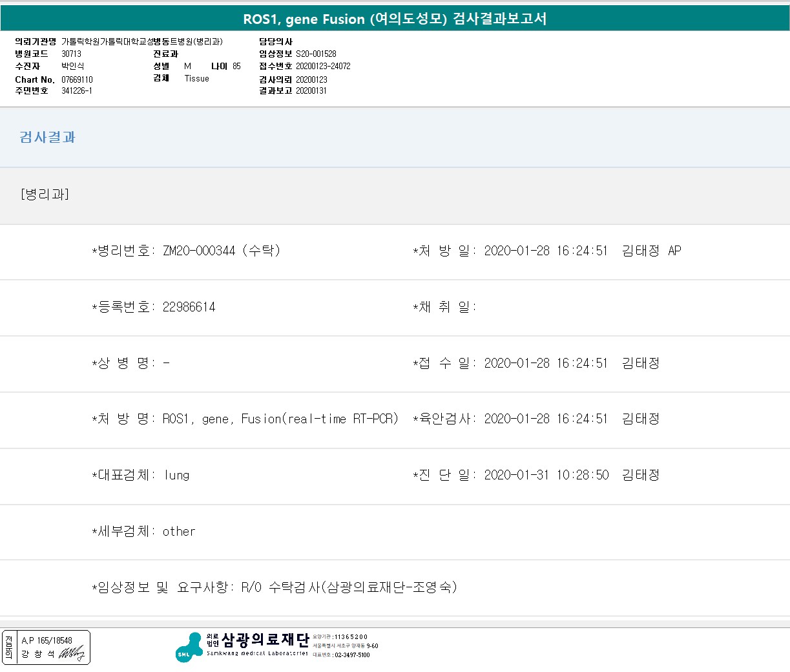Screen dimensions: 790x672
Task: Select the 검사의뢰 date 20200123
Action: point(311,79)
